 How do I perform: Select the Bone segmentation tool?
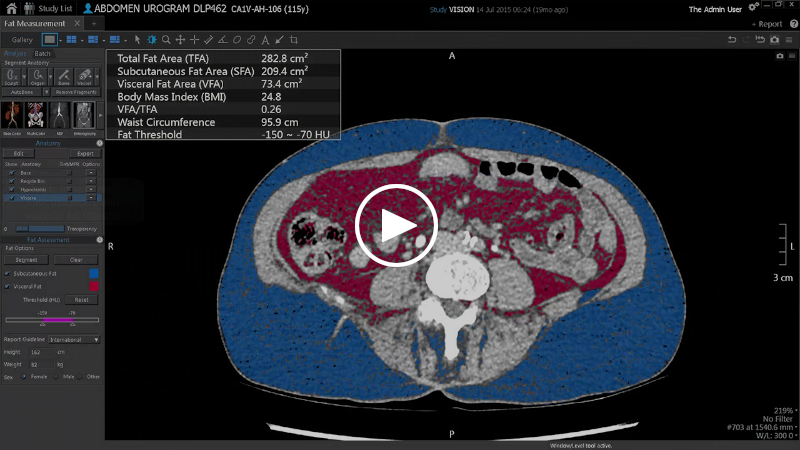(64, 77)
